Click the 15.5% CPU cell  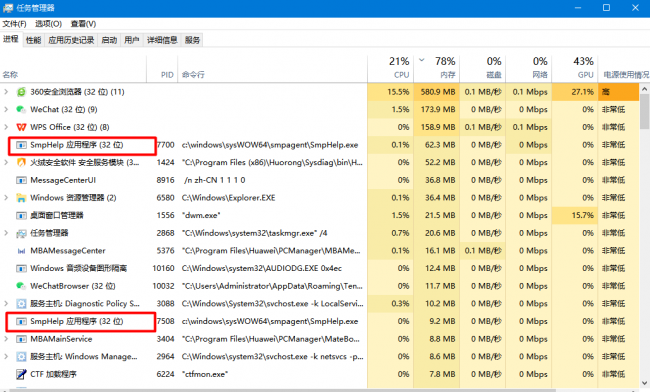[390, 92]
